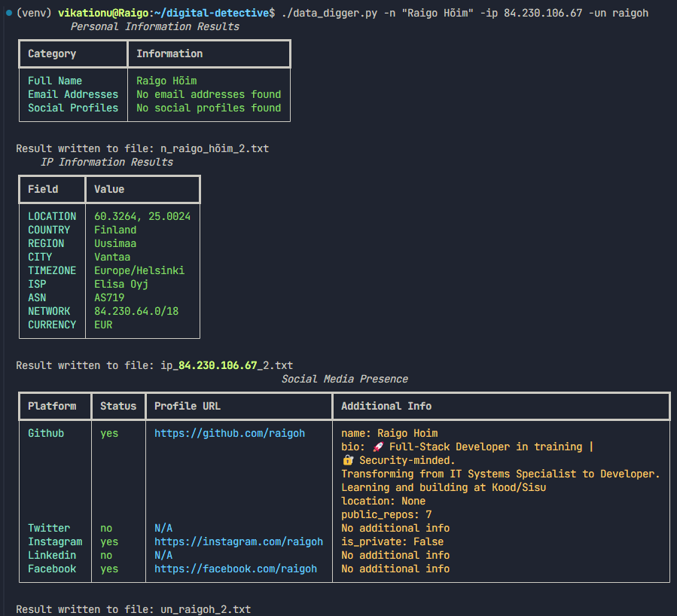Click the Category table header
The height and width of the screenshot is (616, 677).
(x=52, y=53)
